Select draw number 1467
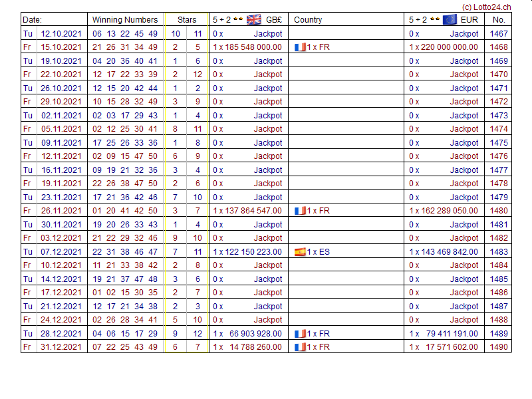532x399 pixels. click(498, 34)
